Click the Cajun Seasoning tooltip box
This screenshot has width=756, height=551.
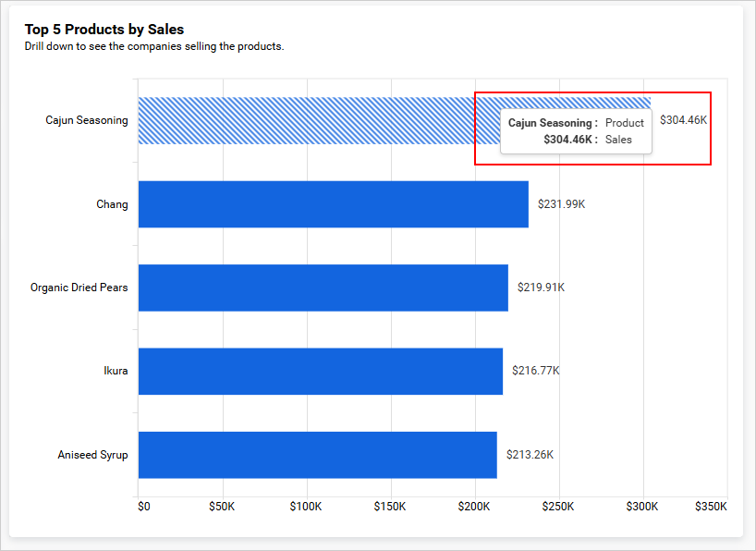576,131
